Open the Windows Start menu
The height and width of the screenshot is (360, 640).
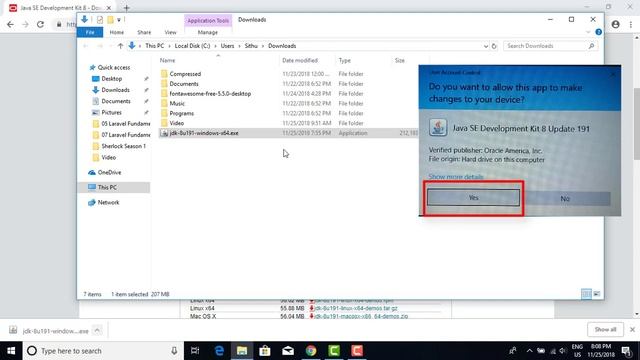pos(11,351)
